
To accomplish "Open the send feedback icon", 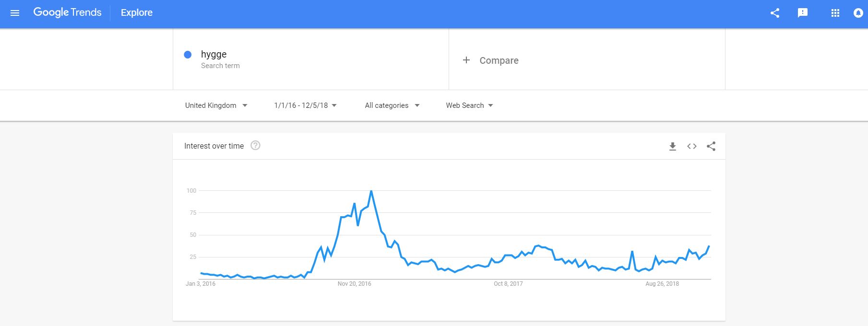I will click(803, 13).
